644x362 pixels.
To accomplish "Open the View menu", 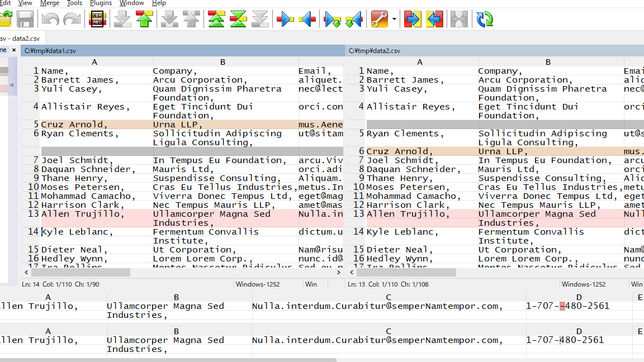I will click(25, 3).
